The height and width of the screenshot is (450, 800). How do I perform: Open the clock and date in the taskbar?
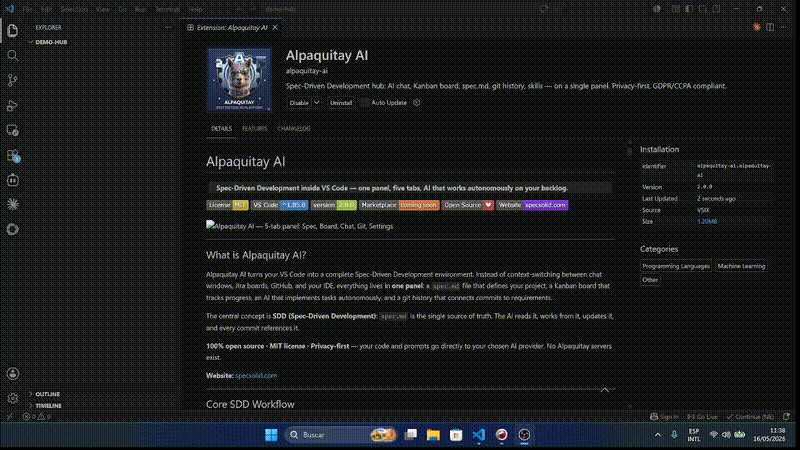point(769,435)
